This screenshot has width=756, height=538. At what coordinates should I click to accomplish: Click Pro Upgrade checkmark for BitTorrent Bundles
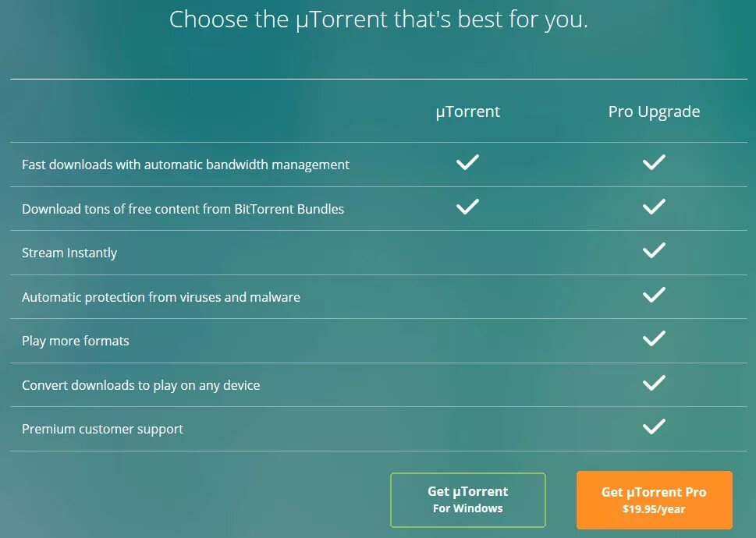(654, 207)
